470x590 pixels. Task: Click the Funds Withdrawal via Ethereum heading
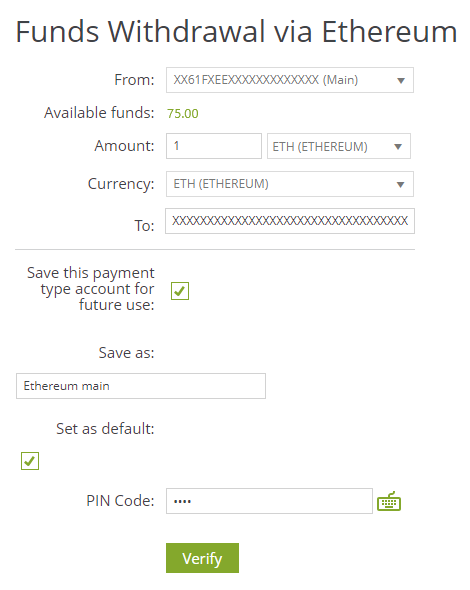[236, 32]
